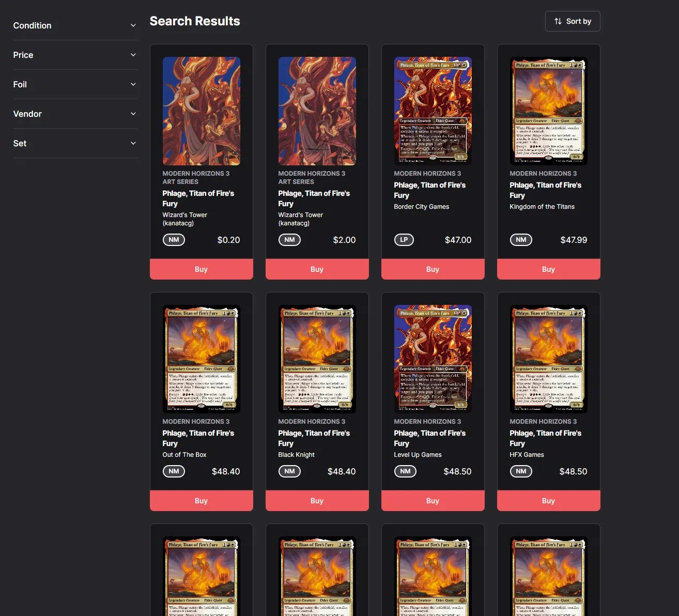Click the Out of The Box vendor name
The width and height of the screenshot is (679, 616).
coord(184,455)
